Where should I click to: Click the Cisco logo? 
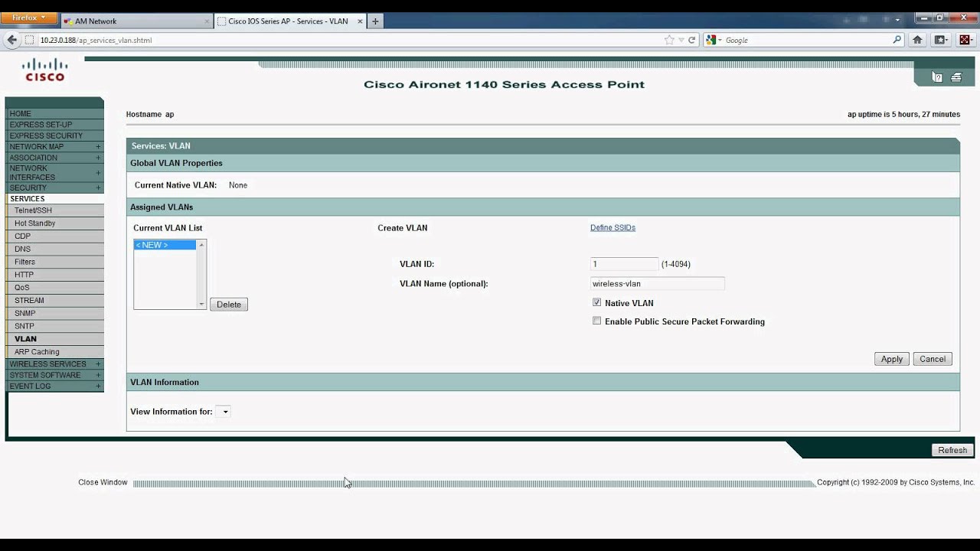point(44,70)
